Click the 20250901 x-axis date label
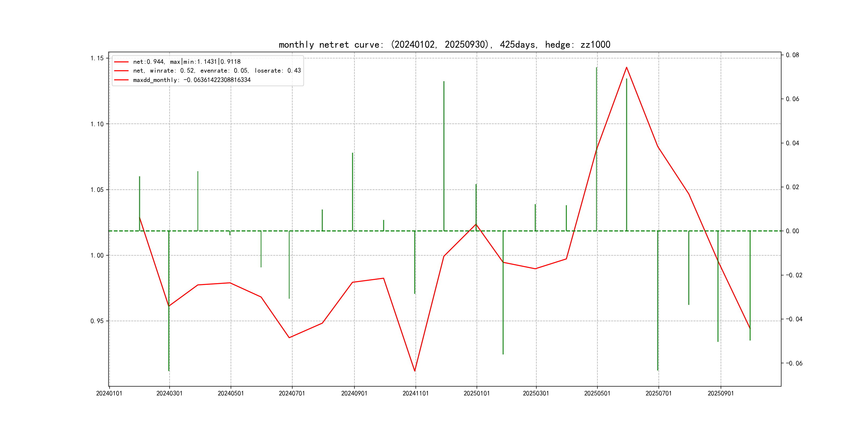The image size is (868, 434). 720,393
